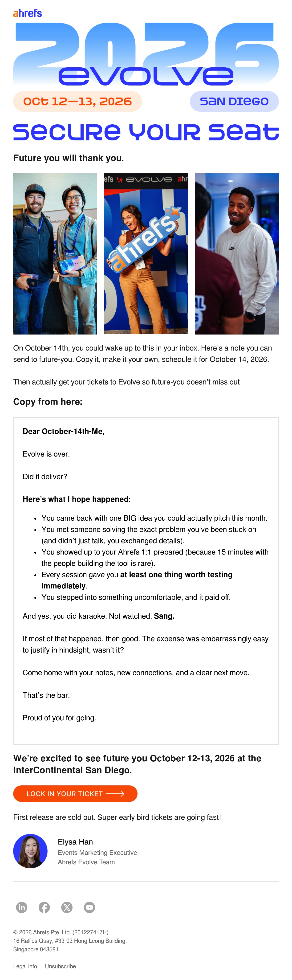The image size is (292, 980).
Task: Click the Unsubscribe link
Action: pos(61,966)
